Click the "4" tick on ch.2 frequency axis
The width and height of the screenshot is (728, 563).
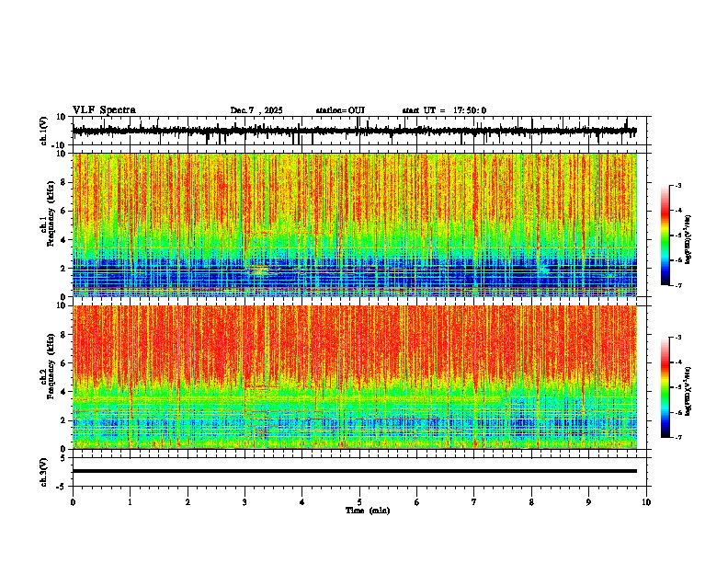tap(64, 392)
